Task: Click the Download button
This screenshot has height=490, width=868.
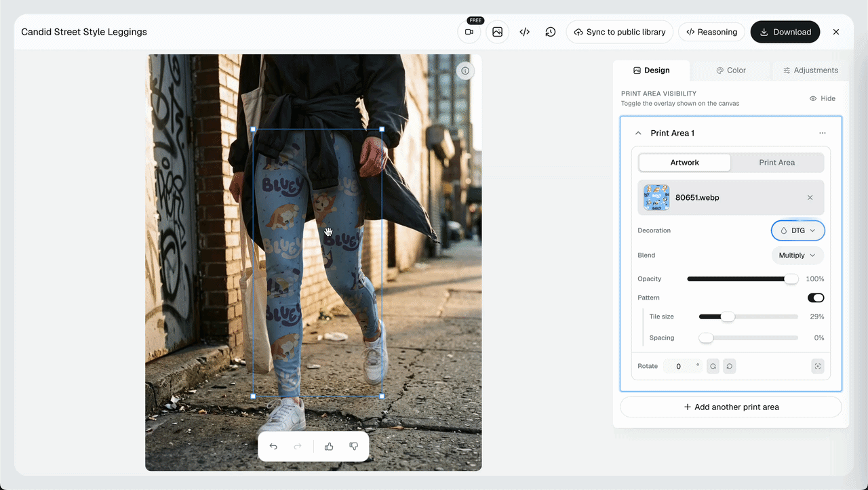Action: click(x=785, y=32)
